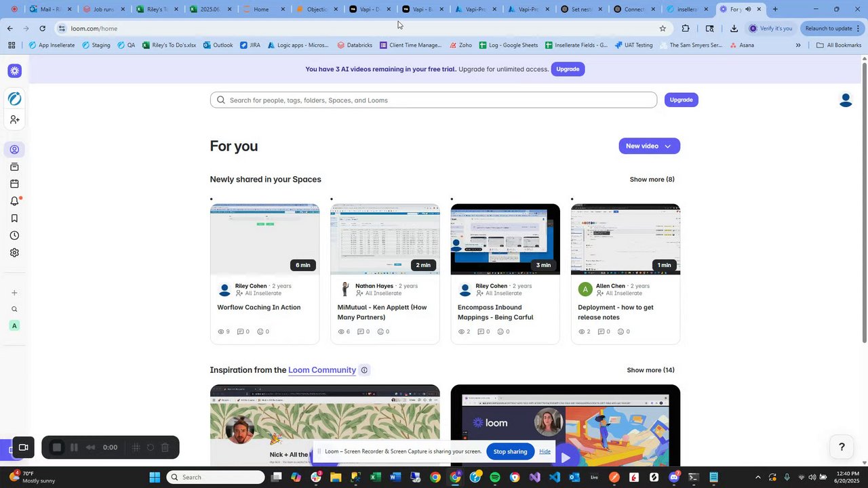The height and width of the screenshot is (488, 868).
Task: Reload the page
Action: point(43,28)
